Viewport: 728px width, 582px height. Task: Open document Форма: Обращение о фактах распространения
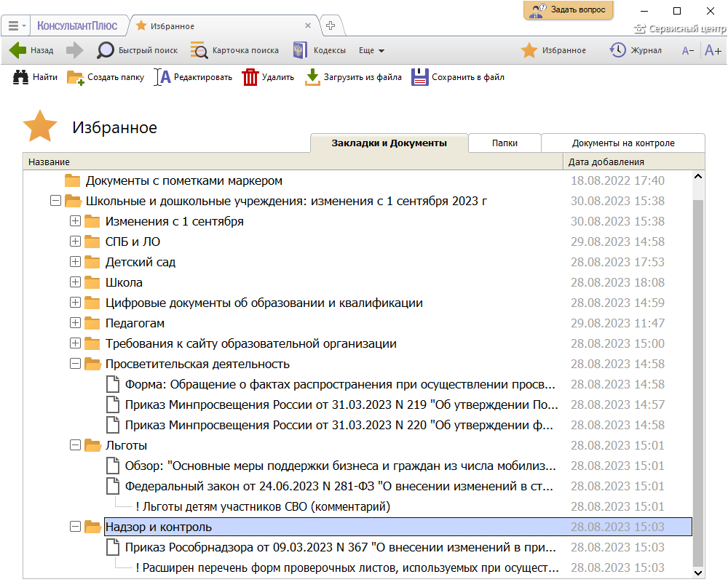point(340,384)
